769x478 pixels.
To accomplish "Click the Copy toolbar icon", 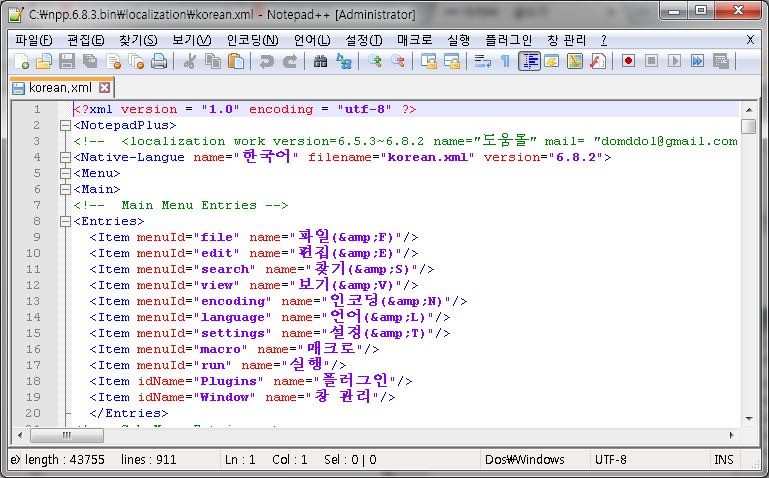I will pos(212,61).
